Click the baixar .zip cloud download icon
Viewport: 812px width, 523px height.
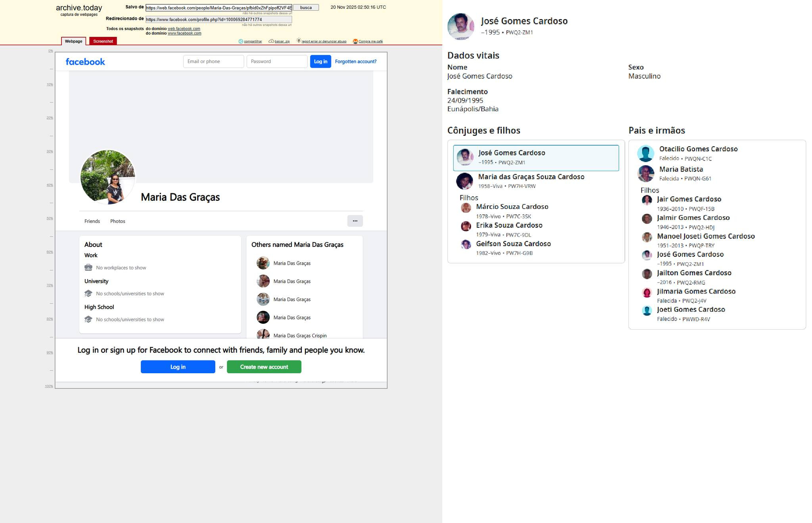[x=271, y=41]
